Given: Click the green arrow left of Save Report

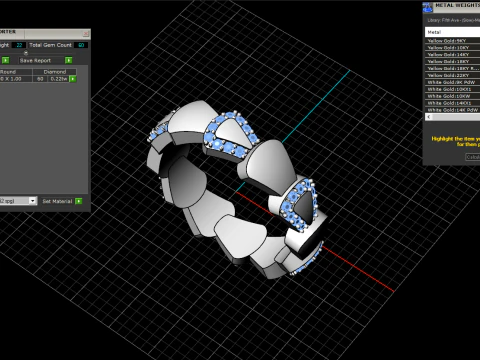Looking at the screenshot, I should (6, 60).
